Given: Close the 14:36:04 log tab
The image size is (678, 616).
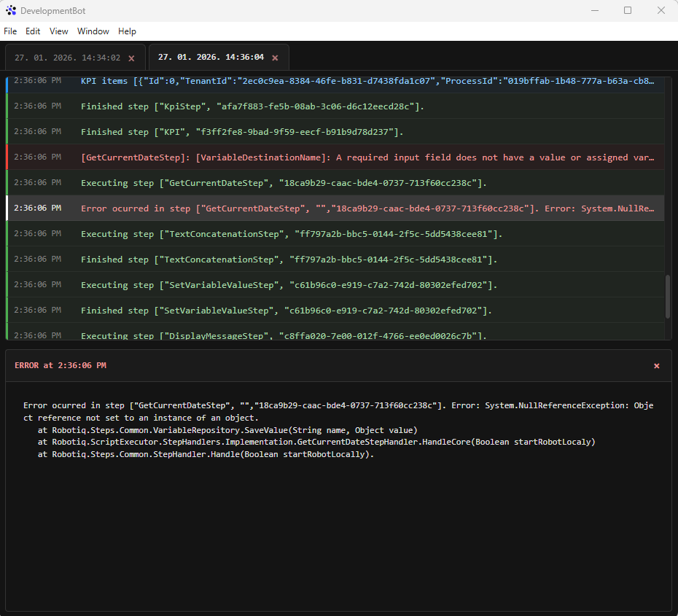Looking at the screenshot, I should coord(275,58).
